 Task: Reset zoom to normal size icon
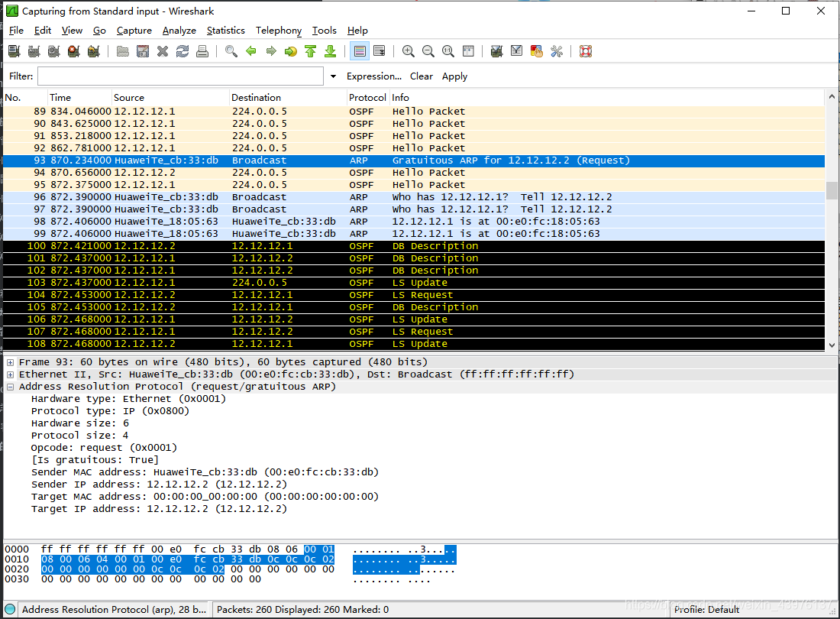point(447,51)
